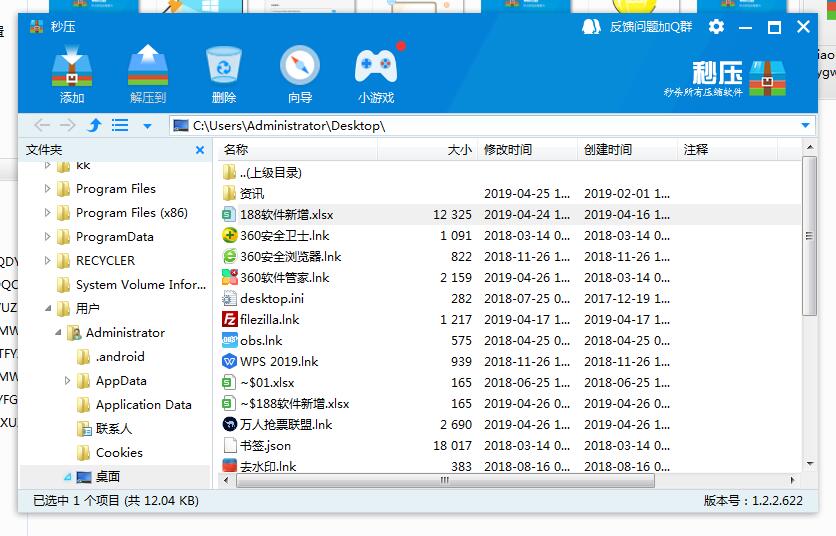Screen dimensions: 836x536
Task: Select 书签.json file icon
Action: (x=229, y=445)
